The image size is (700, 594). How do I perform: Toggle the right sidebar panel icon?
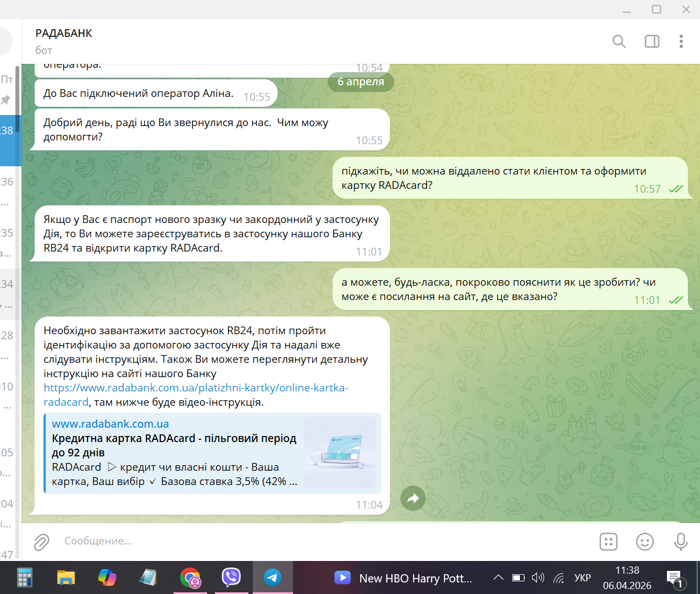[x=652, y=41]
